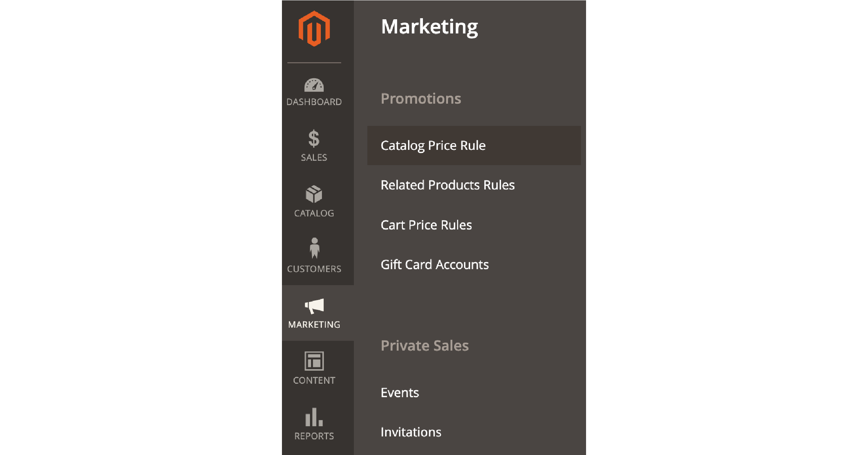Screen dimensions: 868x455
Task: Open Catalog Price Rule section
Action: pos(435,145)
